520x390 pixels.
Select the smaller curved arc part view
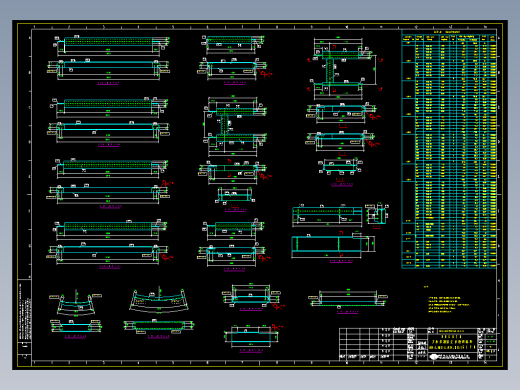(x=76, y=304)
